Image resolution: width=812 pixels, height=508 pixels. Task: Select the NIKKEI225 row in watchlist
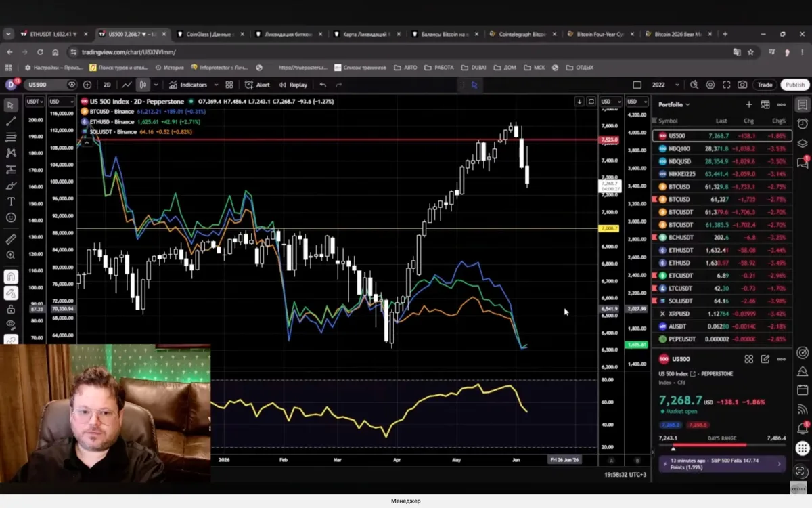click(x=721, y=174)
